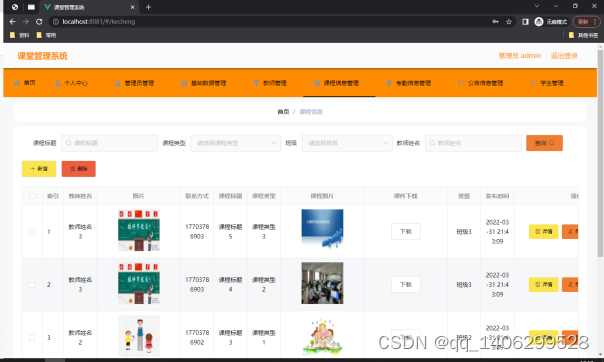Click 下载 button in row 1

406,231
